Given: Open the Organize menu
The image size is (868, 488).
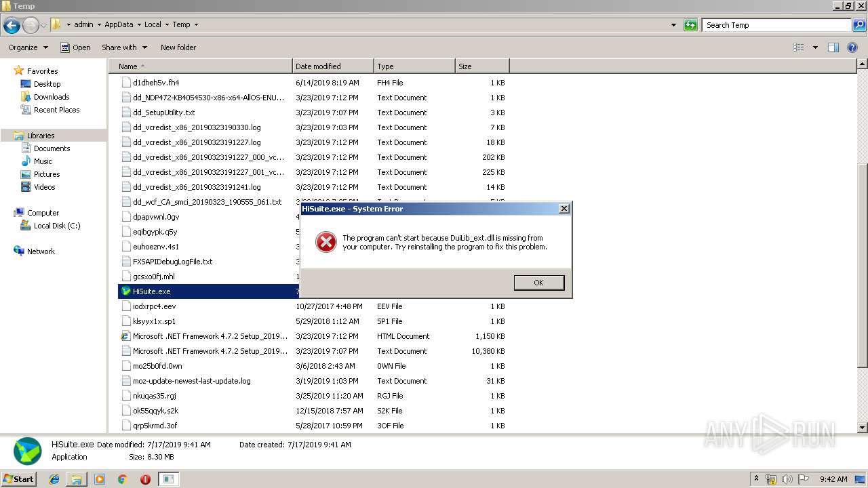Looking at the screenshot, I should click(28, 47).
